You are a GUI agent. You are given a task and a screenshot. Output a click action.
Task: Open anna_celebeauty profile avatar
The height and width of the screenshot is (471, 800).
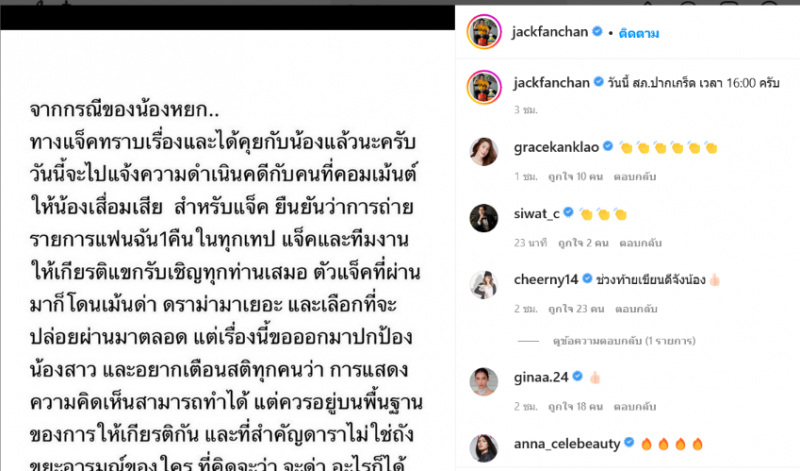(x=484, y=448)
